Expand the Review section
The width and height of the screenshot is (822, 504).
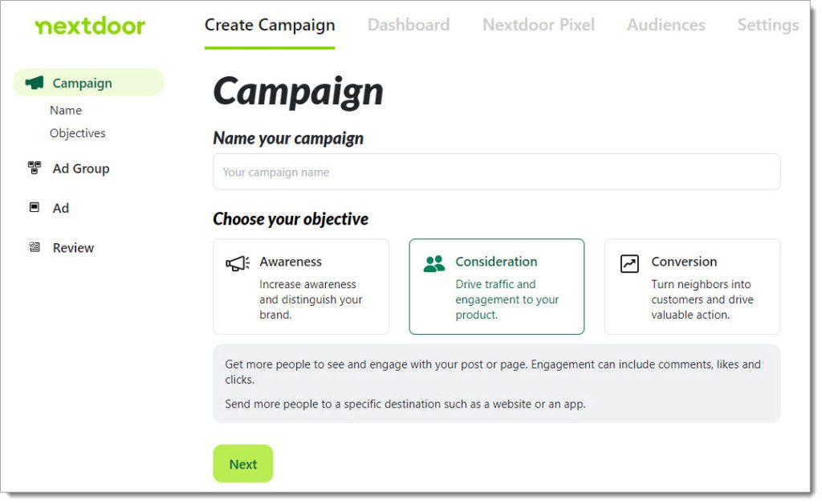(x=73, y=247)
